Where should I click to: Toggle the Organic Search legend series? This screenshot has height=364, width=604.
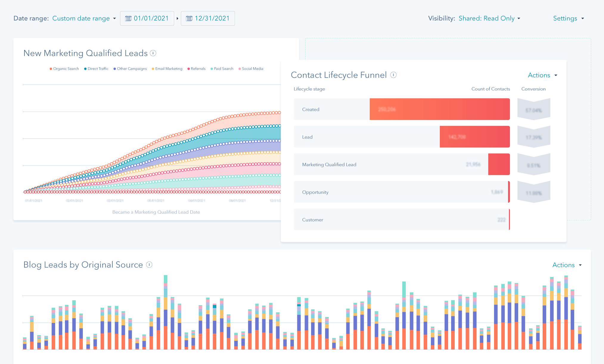pos(64,69)
